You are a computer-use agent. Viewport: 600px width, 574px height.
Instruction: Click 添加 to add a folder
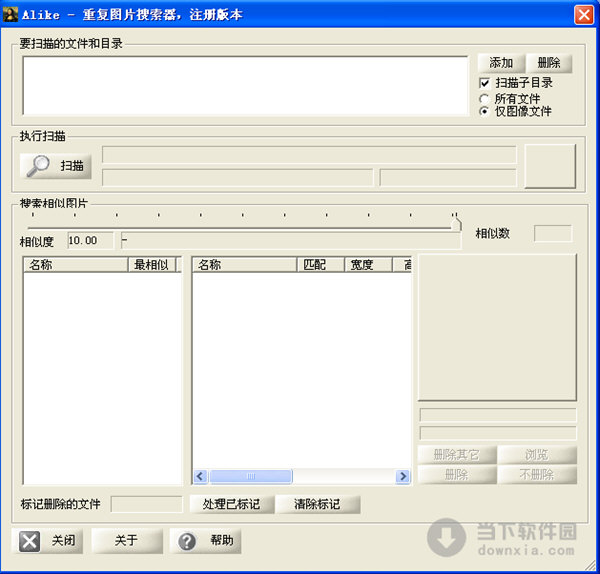coord(501,63)
